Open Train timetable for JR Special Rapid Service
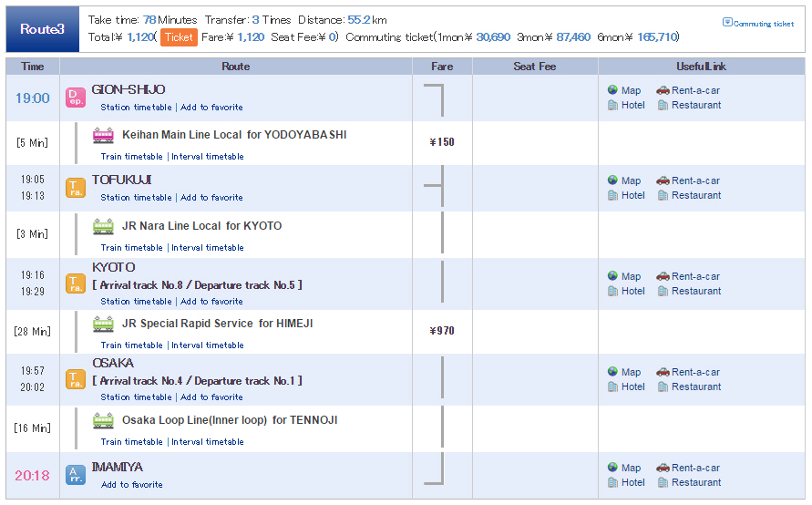Image resolution: width=812 pixels, height=505 pixels. 131,345
